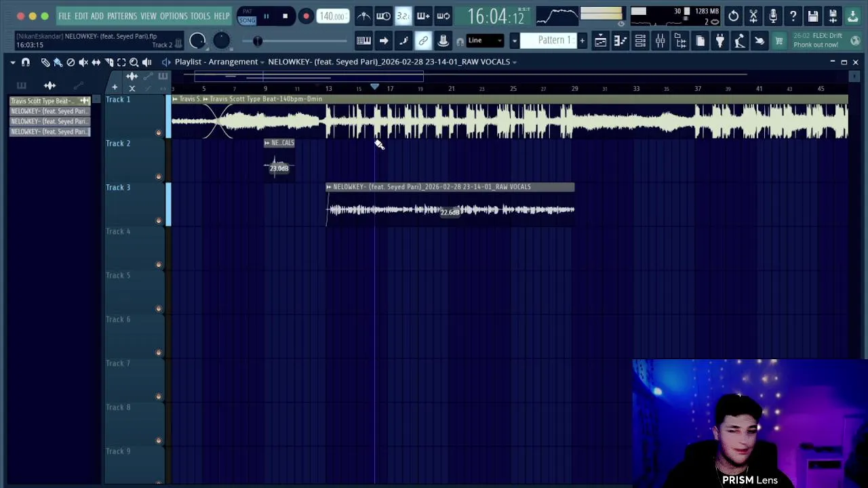868x488 pixels.
Task: Pause playback with the pause button
Action: point(267,16)
